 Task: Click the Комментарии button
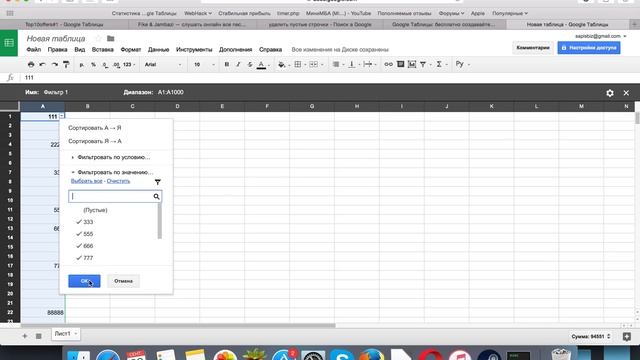(x=533, y=48)
